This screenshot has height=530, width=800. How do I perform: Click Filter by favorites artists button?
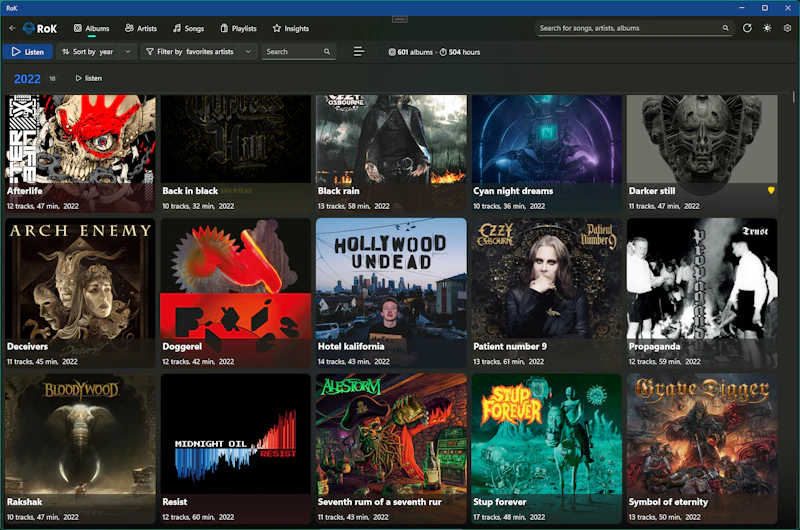(190, 52)
